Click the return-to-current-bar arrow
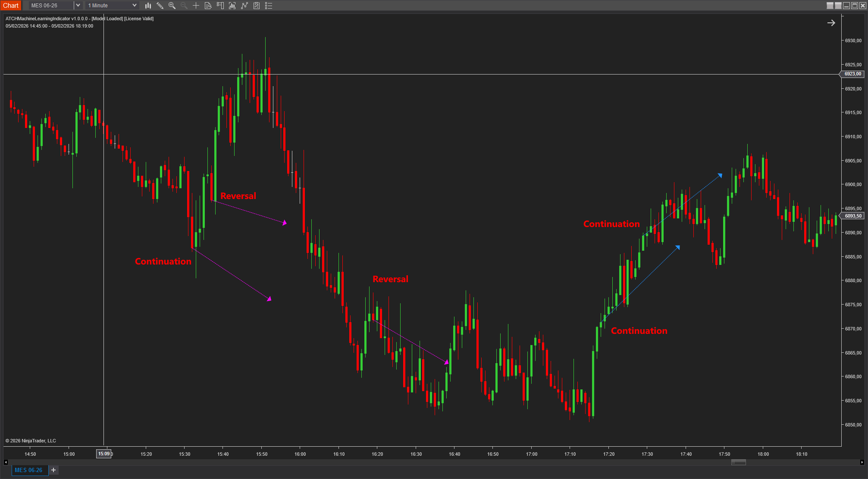Screen dimensions: 868x479 click(x=831, y=23)
